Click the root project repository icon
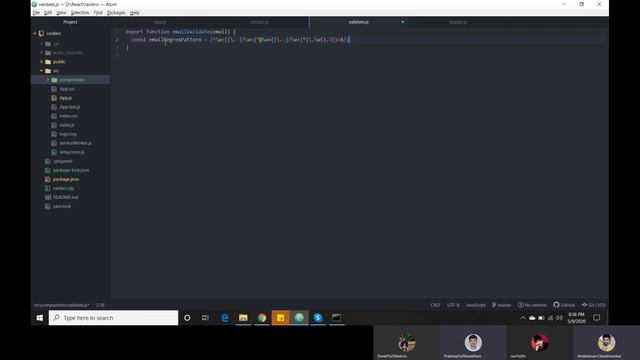 [x=41, y=33]
